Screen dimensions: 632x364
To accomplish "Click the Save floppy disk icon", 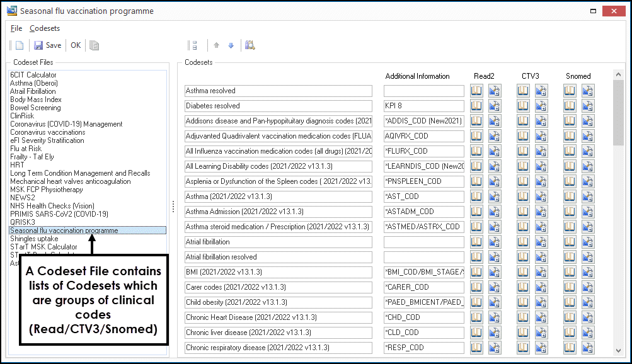I will (x=38, y=45).
